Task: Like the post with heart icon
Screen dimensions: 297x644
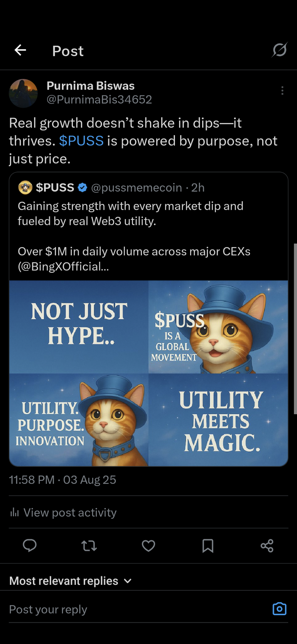Action: click(148, 546)
